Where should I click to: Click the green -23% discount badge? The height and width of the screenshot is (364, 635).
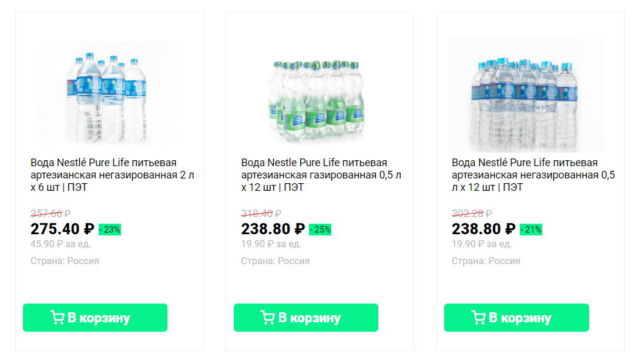click(x=110, y=230)
